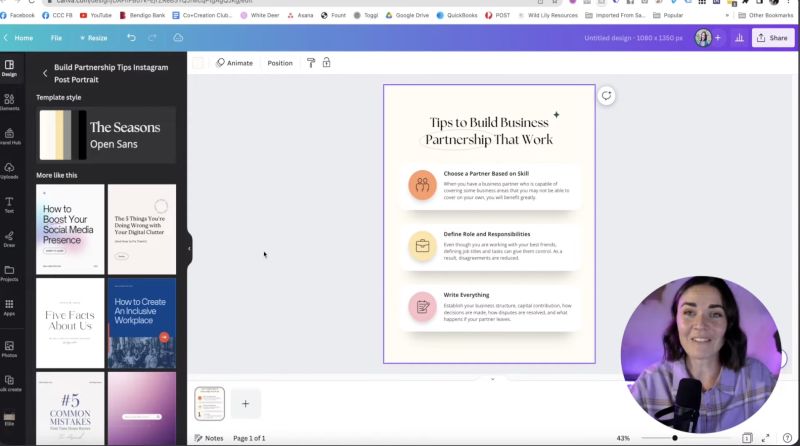
Task: Open the Text sidebar tab
Action: point(9,205)
